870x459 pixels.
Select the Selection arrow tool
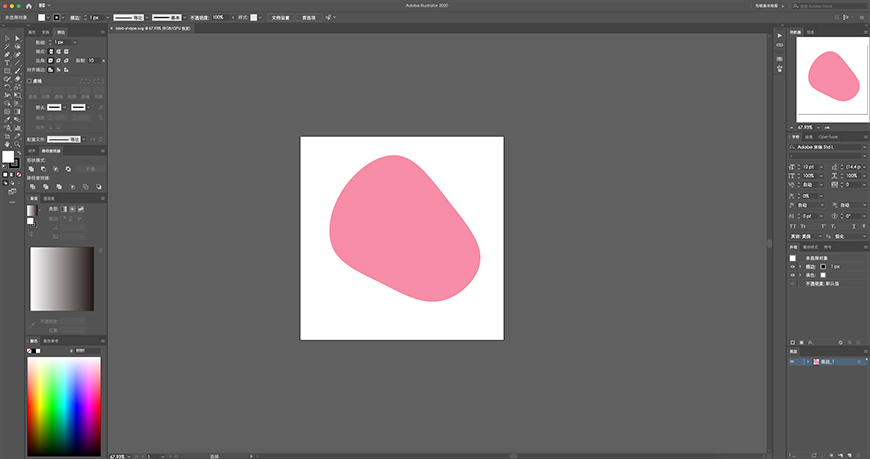tap(7, 38)
